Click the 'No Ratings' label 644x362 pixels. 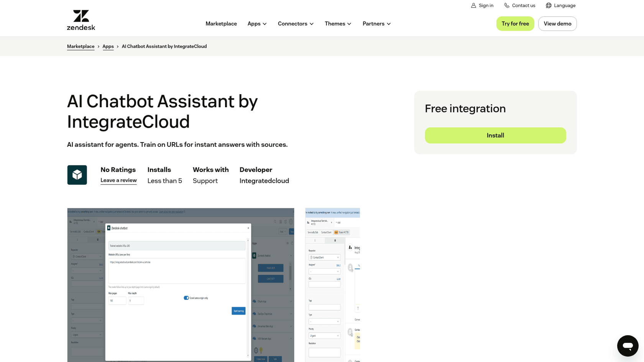(118, 170)
